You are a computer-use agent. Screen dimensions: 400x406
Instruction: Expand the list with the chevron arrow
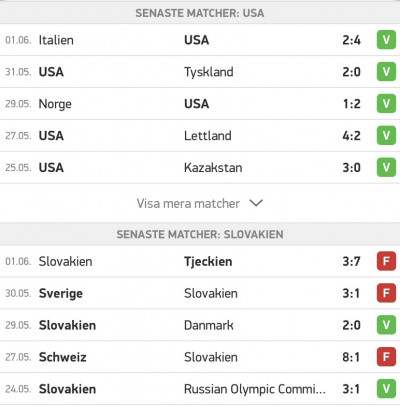(256, 203)
